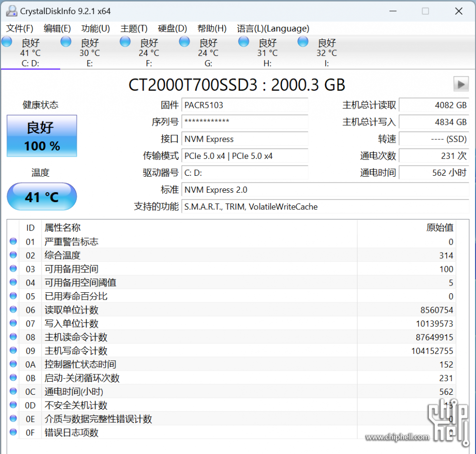Screen dimensions: 476x454
Task: Click the status dot for attribute 04
Action: (x=13, y=282)
